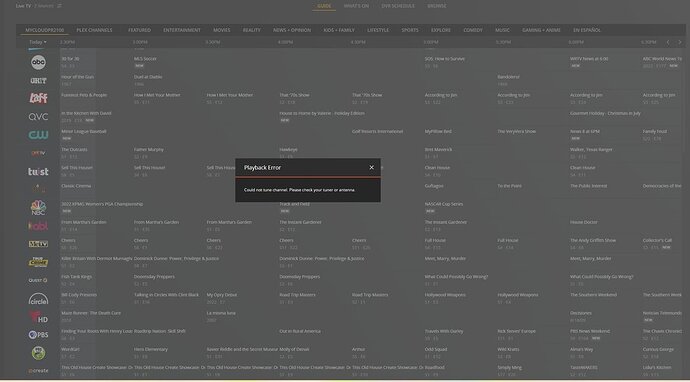Screen dimensions: 690x382
Task: Open the Bandolero! listing
Action: tap(509, 77)
